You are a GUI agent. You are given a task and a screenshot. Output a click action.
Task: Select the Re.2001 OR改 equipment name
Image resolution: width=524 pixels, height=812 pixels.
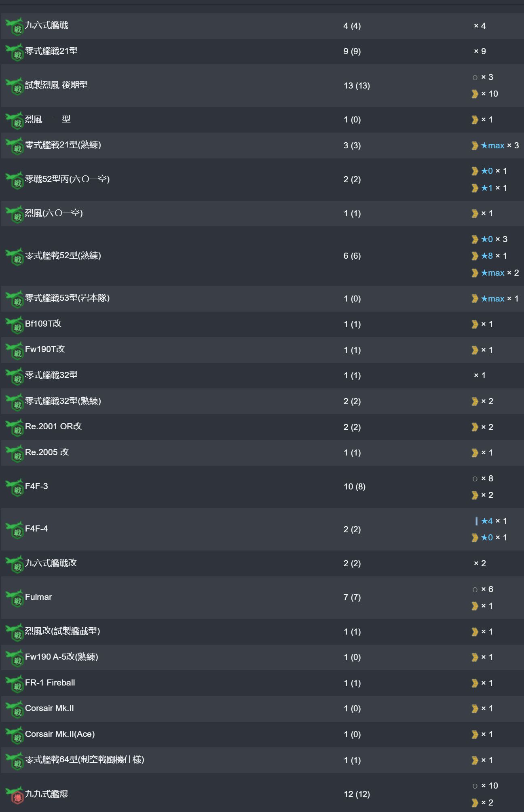(x=53, y=426)
